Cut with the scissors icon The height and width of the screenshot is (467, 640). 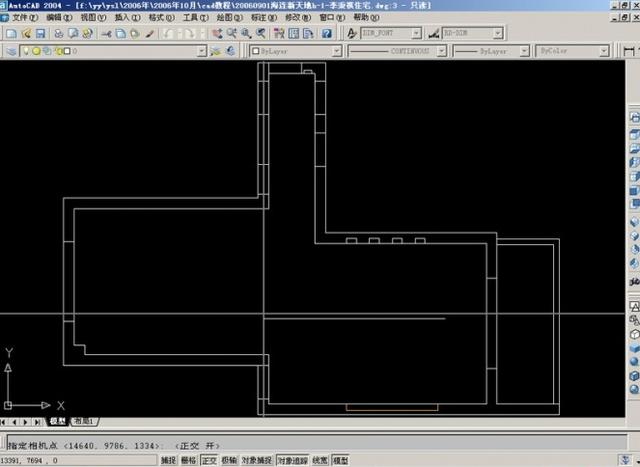point(107,33)
